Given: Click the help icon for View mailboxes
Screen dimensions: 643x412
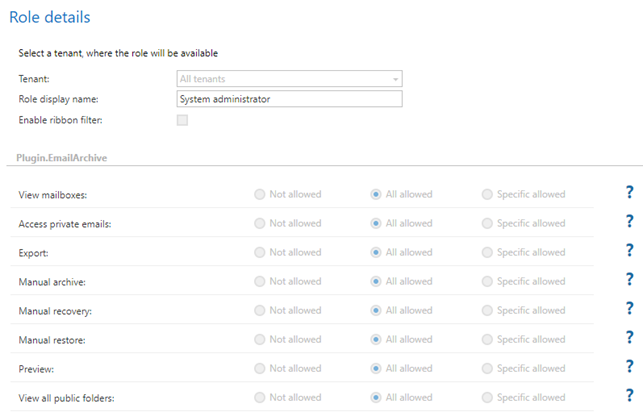Looking at the screenshot, I should [x=629, y=193].
